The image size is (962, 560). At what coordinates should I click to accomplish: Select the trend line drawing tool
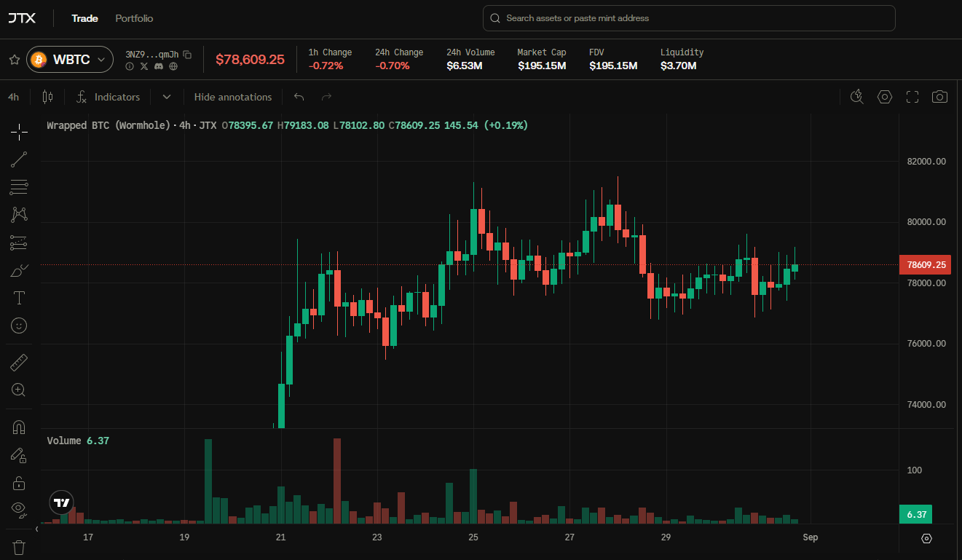[19, 159]
